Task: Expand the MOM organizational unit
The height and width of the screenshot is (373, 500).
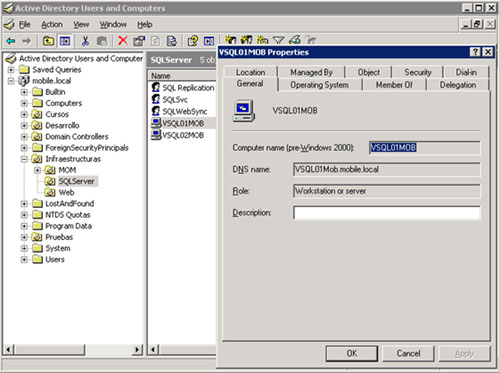Action: (37, 170)
